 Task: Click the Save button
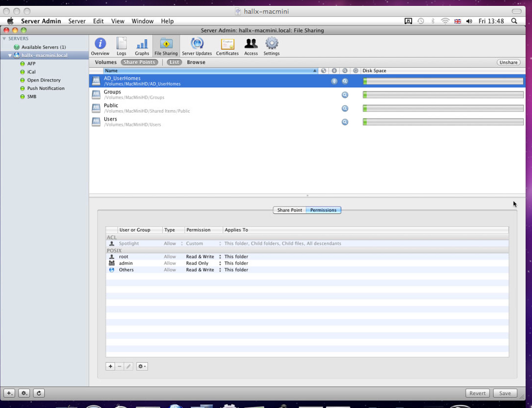(x=505, y=393)
